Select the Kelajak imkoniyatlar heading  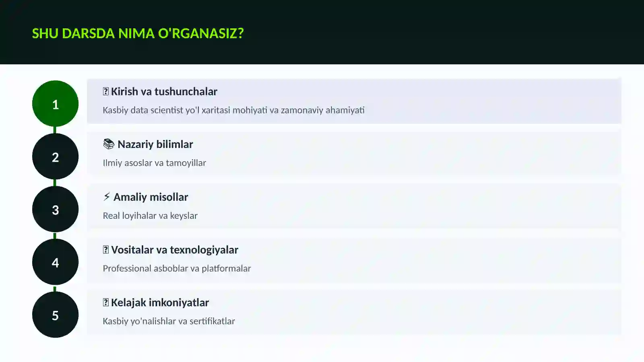coord(160,302)
